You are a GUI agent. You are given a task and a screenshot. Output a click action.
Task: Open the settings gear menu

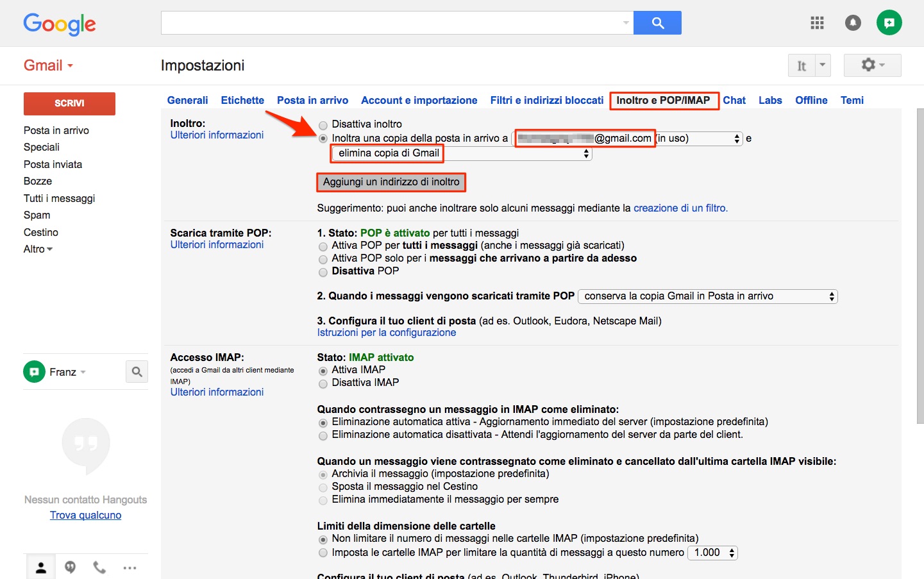point(873,65)
